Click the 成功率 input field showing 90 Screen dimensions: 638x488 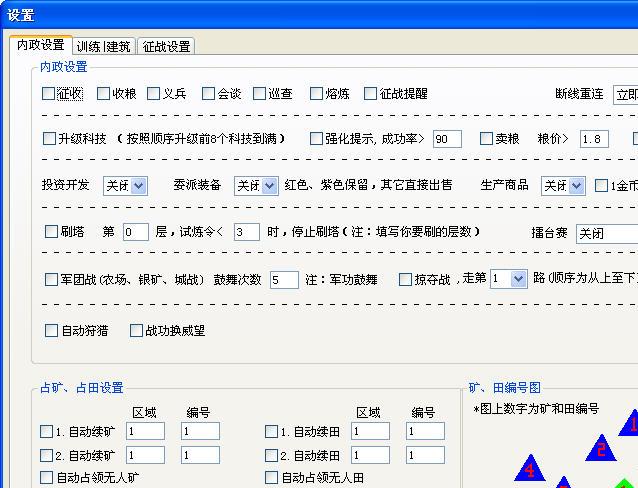(x=446, y=139)
